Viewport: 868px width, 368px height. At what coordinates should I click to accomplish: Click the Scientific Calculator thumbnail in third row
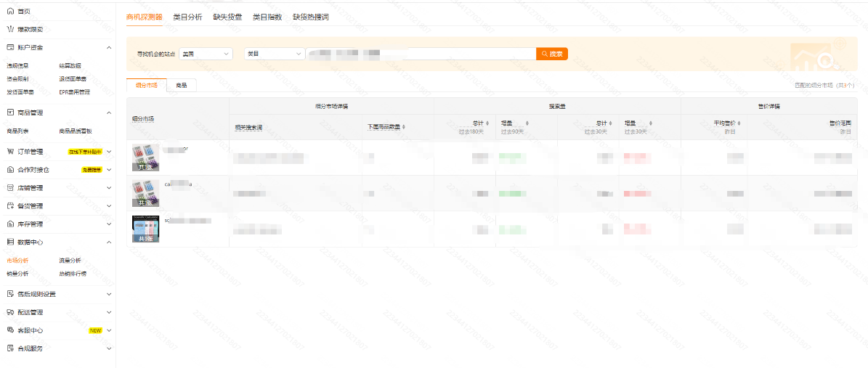click(145, 229)
